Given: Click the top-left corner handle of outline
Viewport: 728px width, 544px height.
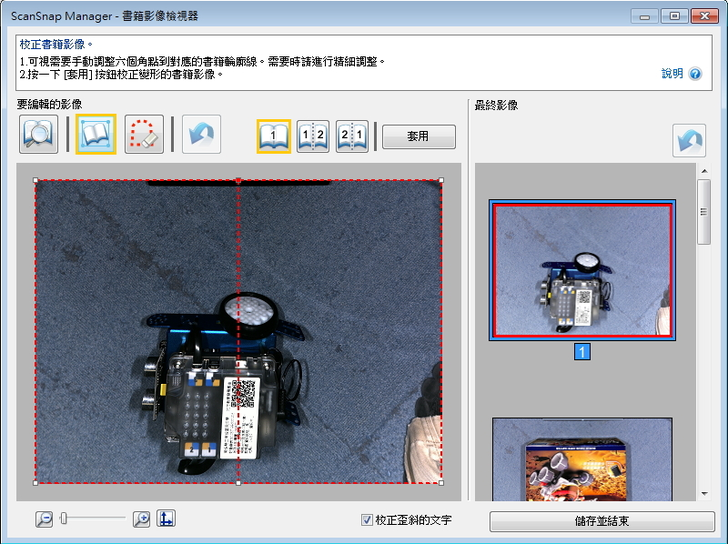Looking at the screenshot, I should (36, 180).
